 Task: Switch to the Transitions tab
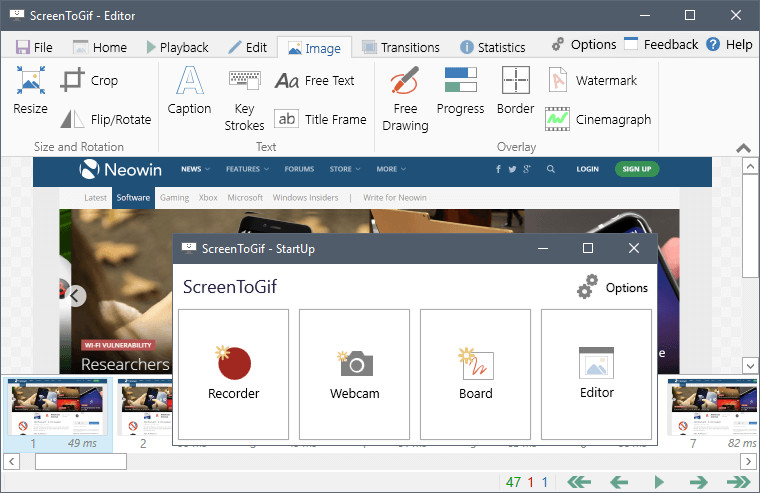pos(401,48)
